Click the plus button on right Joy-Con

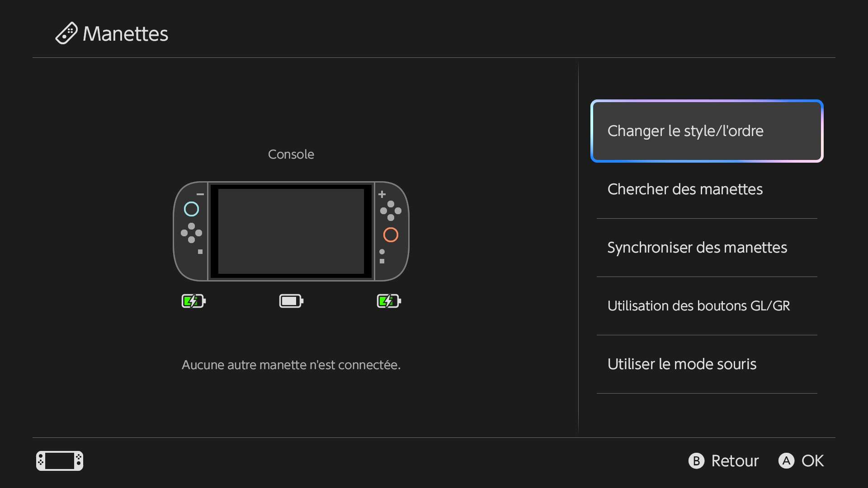point(382,194)
